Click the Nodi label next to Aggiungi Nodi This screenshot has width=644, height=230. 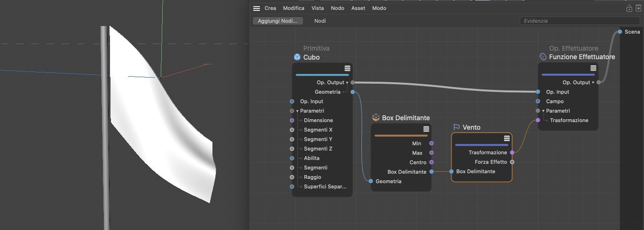coord(320,21)
